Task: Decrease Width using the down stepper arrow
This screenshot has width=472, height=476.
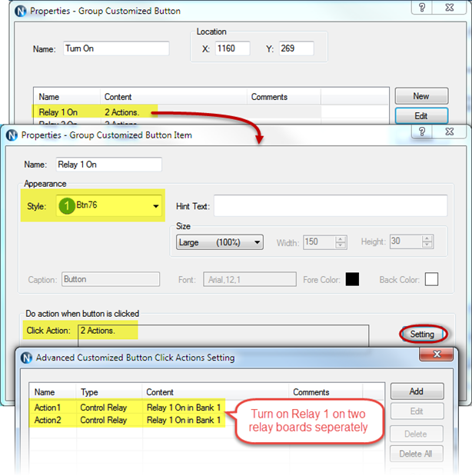Action: coord(341,245)
